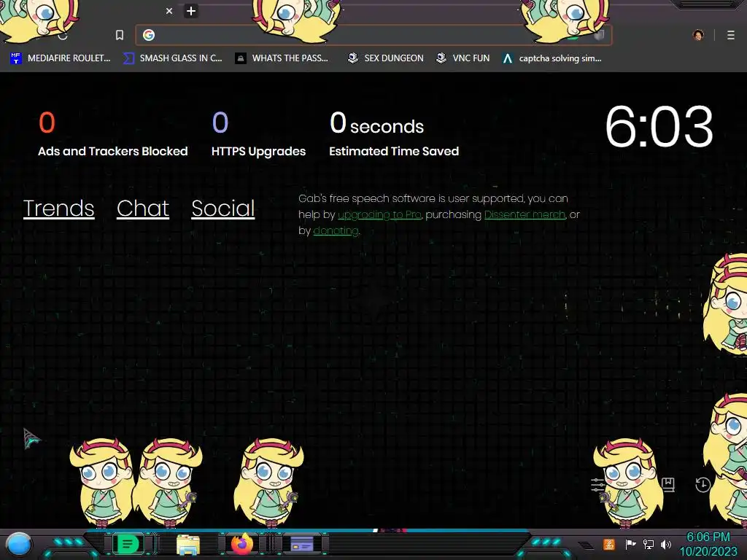Open the Trends link
The height and width of the screenshot is (560, 747).
[58, 208]
